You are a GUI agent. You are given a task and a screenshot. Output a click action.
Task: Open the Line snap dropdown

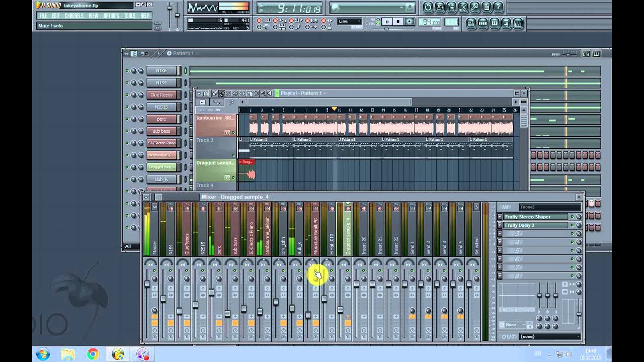tap(350, 21)
